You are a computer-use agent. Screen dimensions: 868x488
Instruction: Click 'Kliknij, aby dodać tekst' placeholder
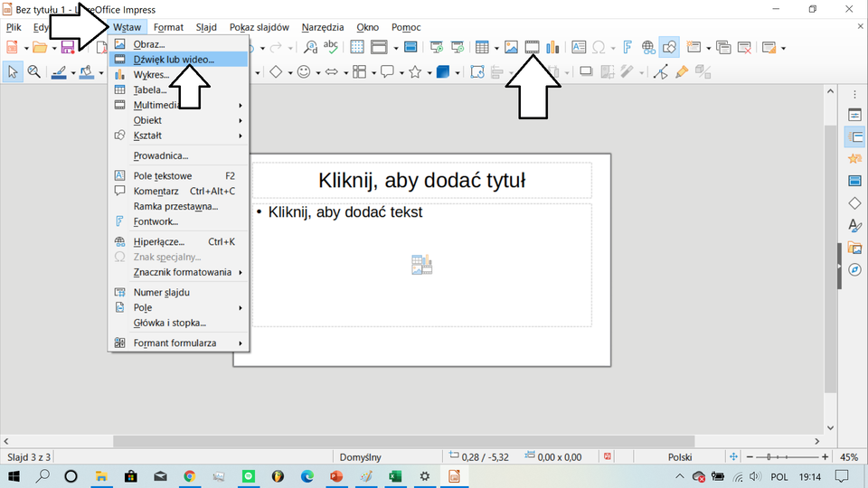point(422,265)
